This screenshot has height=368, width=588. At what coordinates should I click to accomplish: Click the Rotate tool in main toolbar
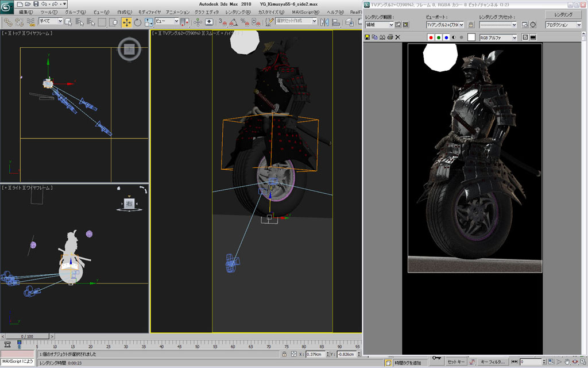(138, 22)
